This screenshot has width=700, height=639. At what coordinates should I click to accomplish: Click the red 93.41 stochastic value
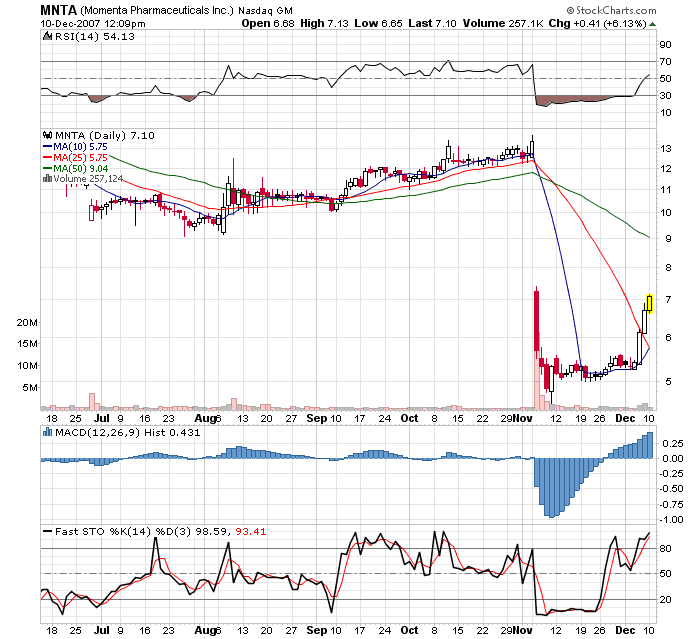tap(250, 531)
